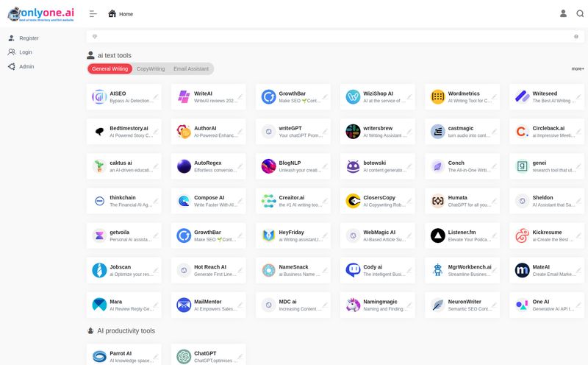Open the search magnifier icon
The image size is (588, 365).
coord(580,13)
